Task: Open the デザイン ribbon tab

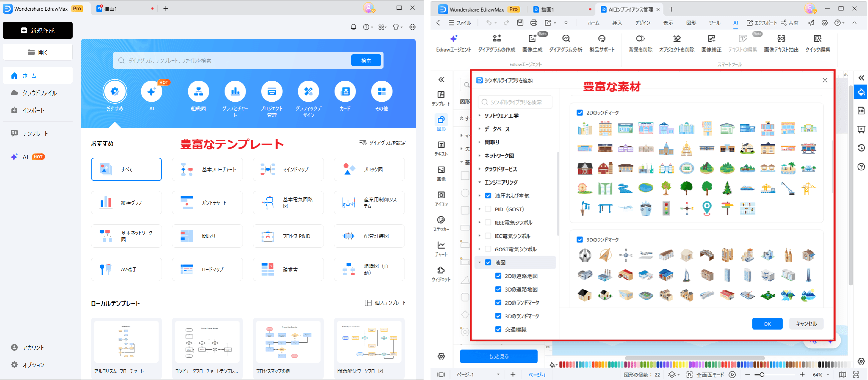Action: point(642,23)
